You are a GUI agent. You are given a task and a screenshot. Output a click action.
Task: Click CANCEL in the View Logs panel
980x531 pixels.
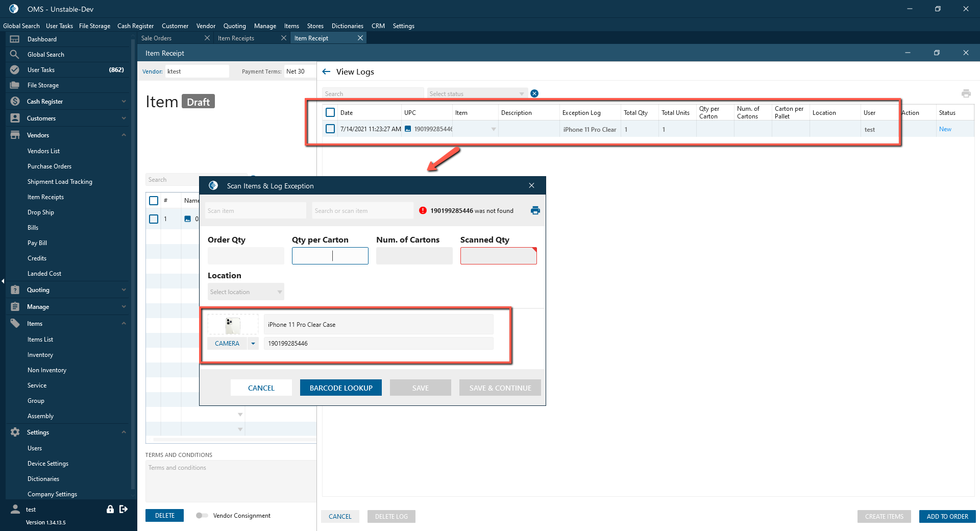[x=340, y=517]
